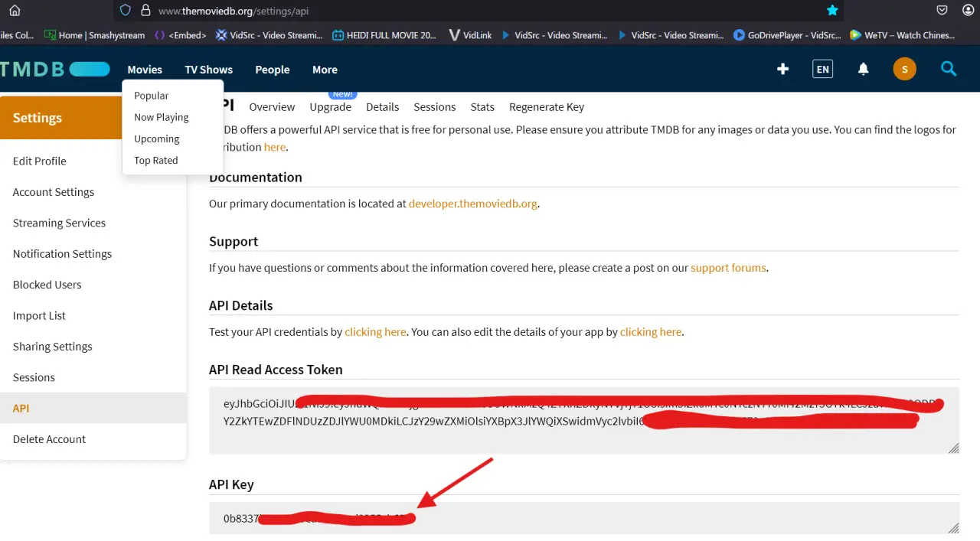This screenshot has width=980, height=541.
Task: Click the browser home icon
Action: pos(15,11)
